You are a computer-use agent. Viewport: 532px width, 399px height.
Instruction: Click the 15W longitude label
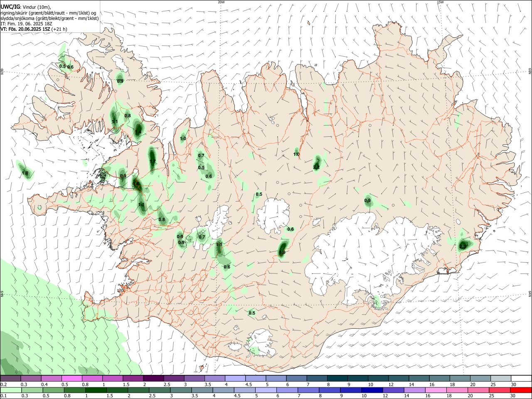440,2
